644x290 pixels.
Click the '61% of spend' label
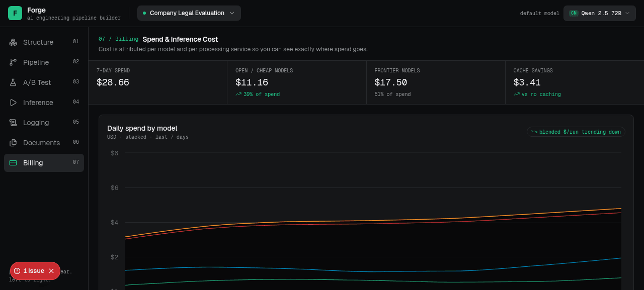392,94
